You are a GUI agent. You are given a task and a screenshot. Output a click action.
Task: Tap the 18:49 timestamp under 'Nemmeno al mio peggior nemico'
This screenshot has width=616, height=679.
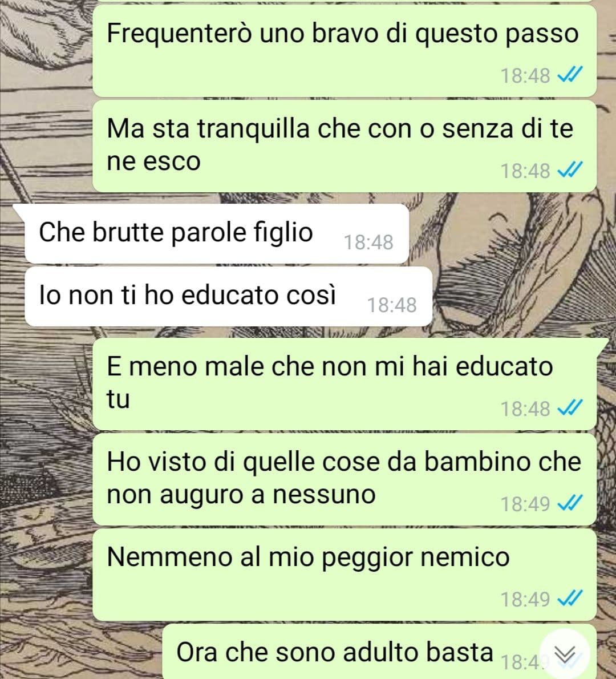pos(525,599)
